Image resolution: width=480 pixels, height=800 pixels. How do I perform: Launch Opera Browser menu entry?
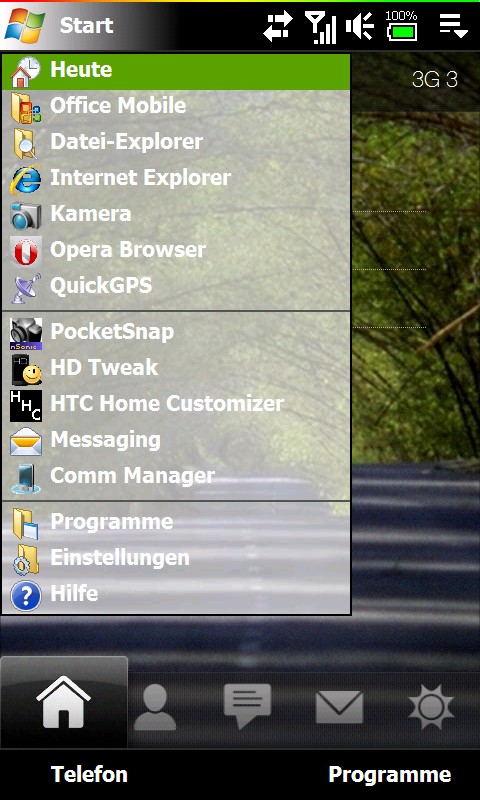point(176,250)
